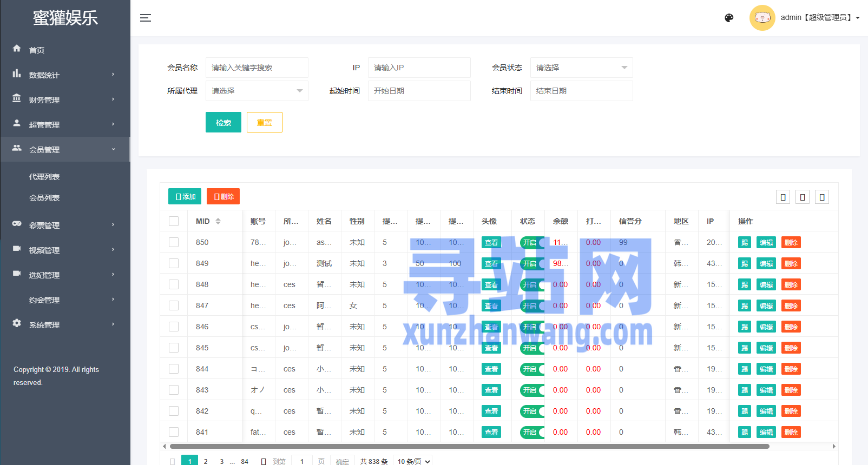Expand the 约会管理 sidebar section
This screenshot has height=465, width=868.
point(65,300)
